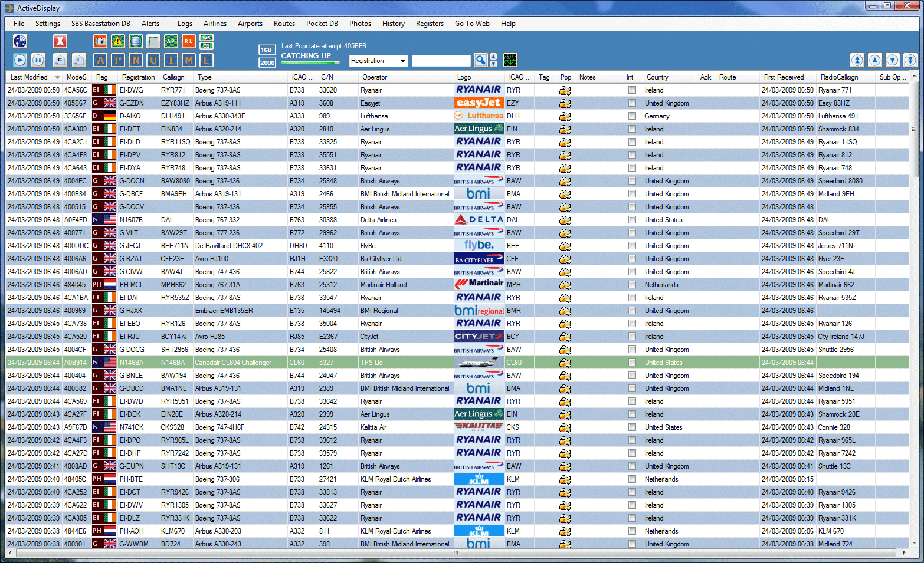Click the play button icon
The image size is (924, 563).
pos(20,60)
